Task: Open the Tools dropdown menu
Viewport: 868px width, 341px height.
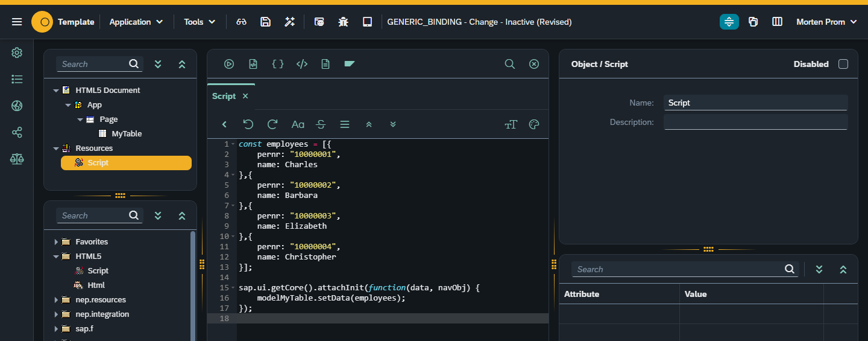Action: (x=200, y=22)
